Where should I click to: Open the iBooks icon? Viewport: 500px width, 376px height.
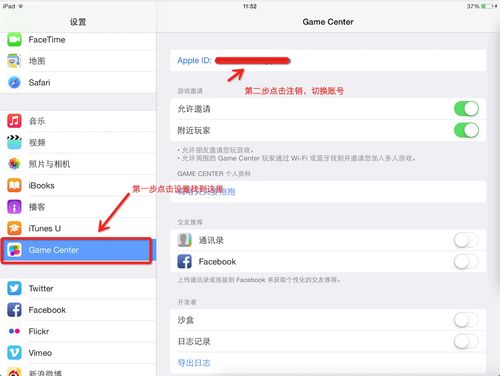14,185
